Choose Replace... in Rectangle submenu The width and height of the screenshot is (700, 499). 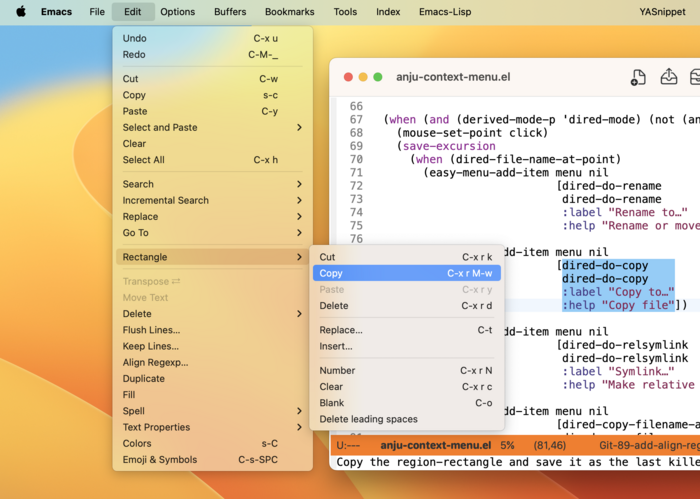pyautogui.click(x=407, y=330)
